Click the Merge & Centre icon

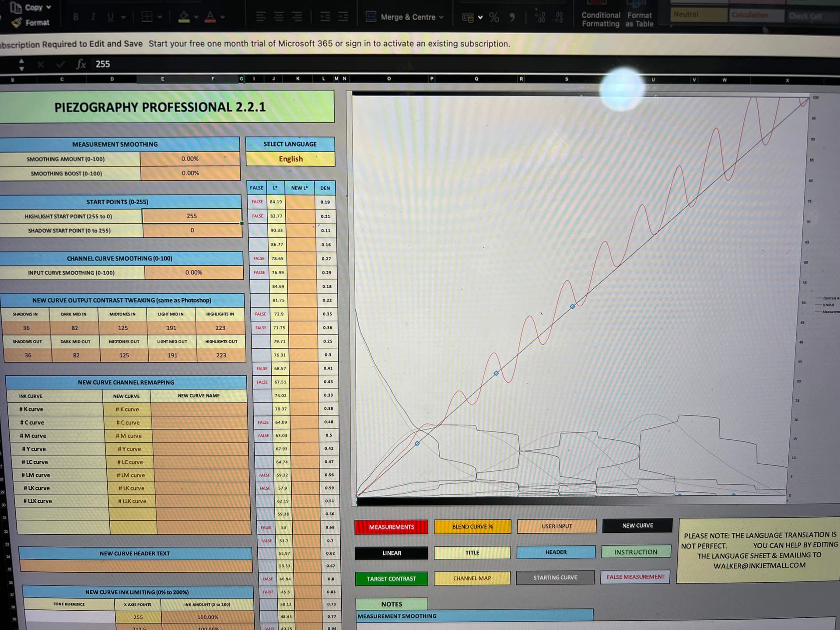pos(371,17)
